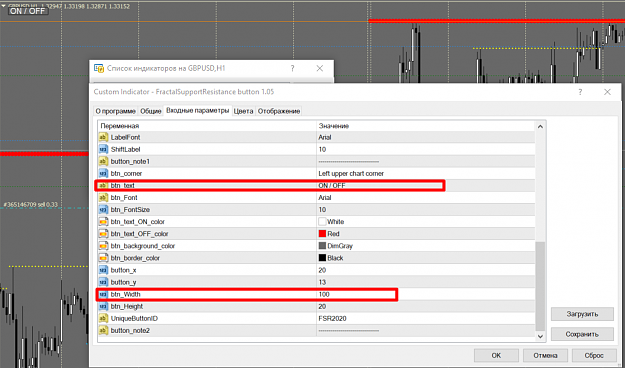This screenshot has height=368, width=625.
Task: Click the Сброс button
Action: [x=594, y=355]
